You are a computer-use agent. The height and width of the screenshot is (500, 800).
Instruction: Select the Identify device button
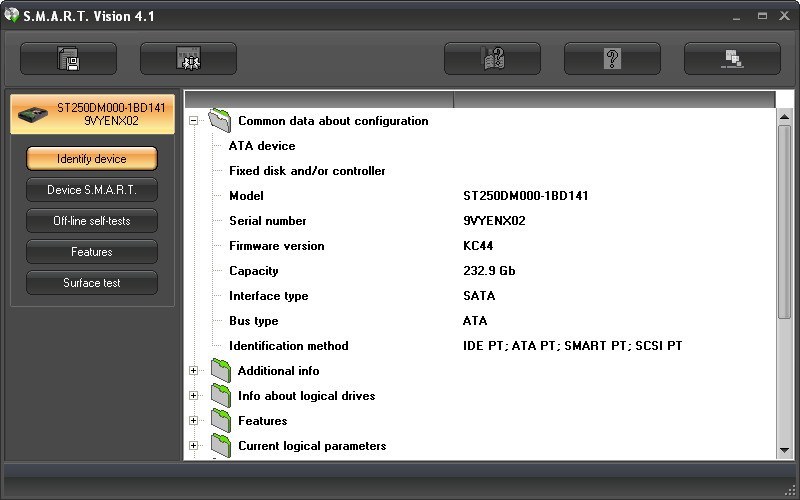(92, 159)
